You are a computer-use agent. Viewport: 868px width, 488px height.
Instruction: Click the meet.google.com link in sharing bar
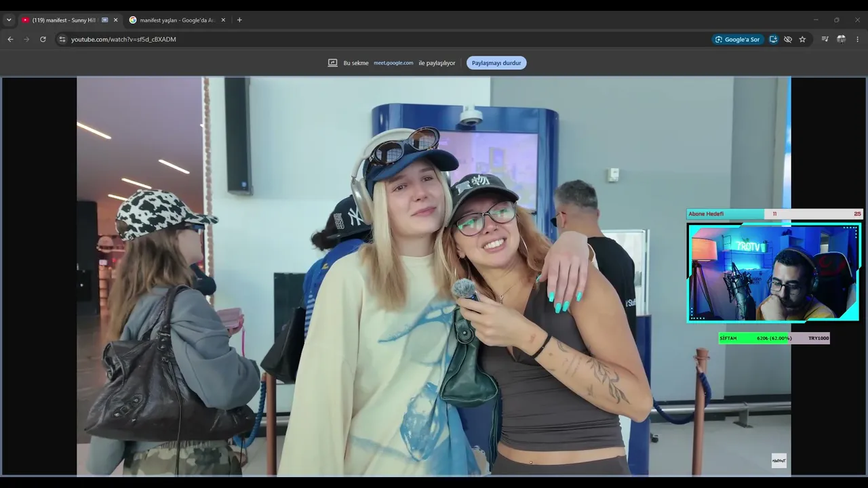pyautogui.click(x=393, y=63)
